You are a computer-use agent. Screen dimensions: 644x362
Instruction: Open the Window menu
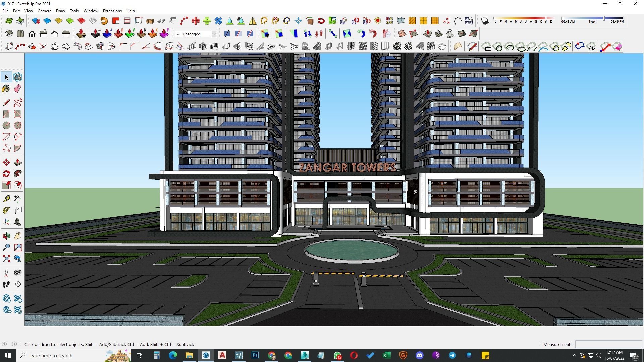tap(91, 11)
